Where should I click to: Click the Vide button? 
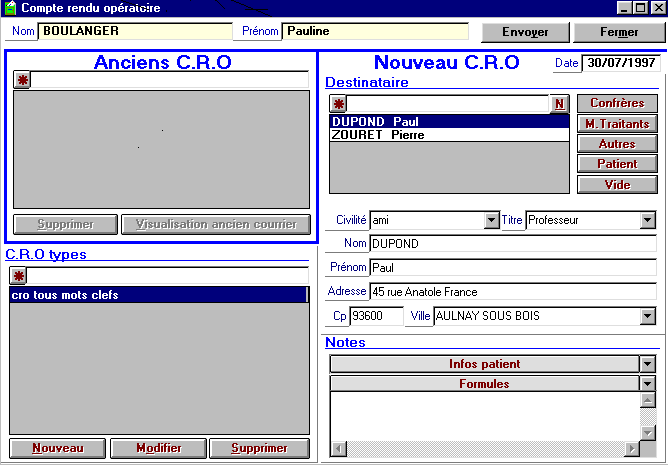coord(617,185)
